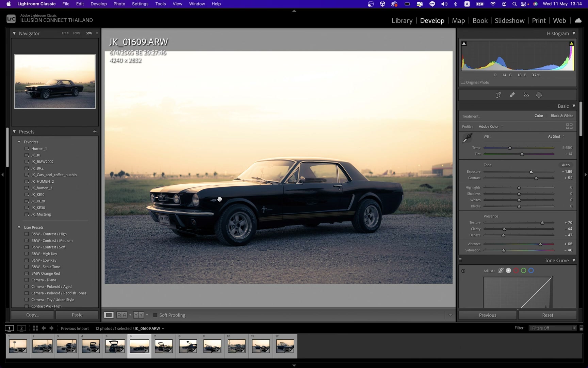Toggle the filter switch beside Filters Off
Screen dimensions: 588x368
(x=581, y=328)
